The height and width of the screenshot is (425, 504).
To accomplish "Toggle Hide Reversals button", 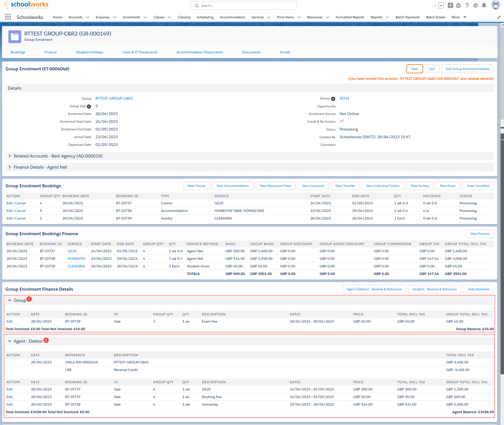I will (478, 289).
